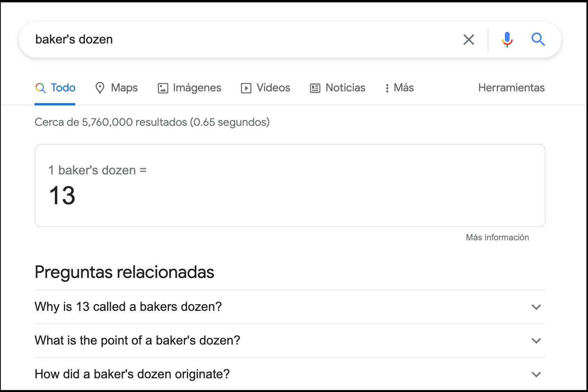Expand 'Why is 13 called a bakers dozen?'
The image size is (588, 392).
(536, 307)
